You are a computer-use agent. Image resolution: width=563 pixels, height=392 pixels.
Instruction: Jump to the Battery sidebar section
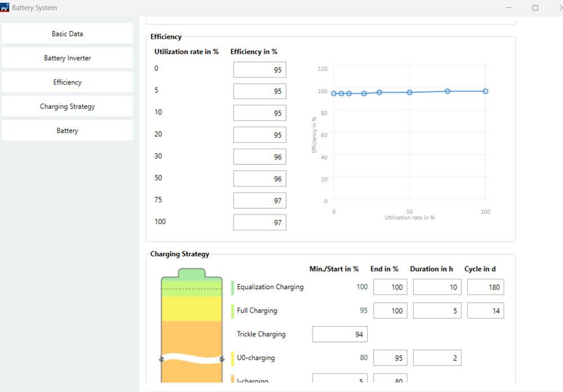coord(68,131)
